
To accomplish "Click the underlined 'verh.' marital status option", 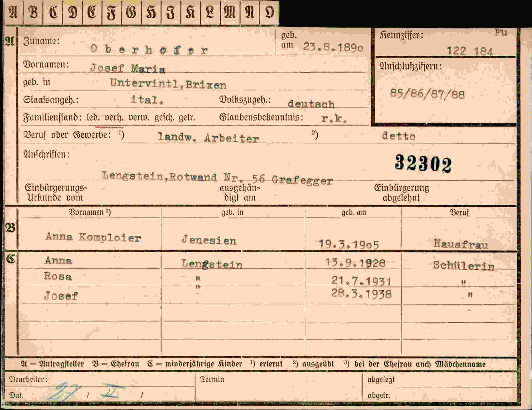I will [x=114, y=118].
